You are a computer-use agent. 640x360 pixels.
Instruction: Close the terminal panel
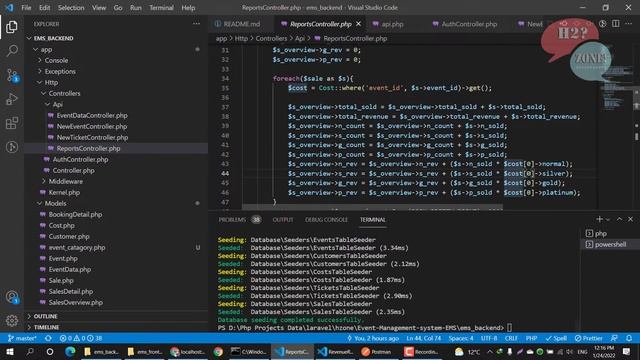click(x=631, y=219)
